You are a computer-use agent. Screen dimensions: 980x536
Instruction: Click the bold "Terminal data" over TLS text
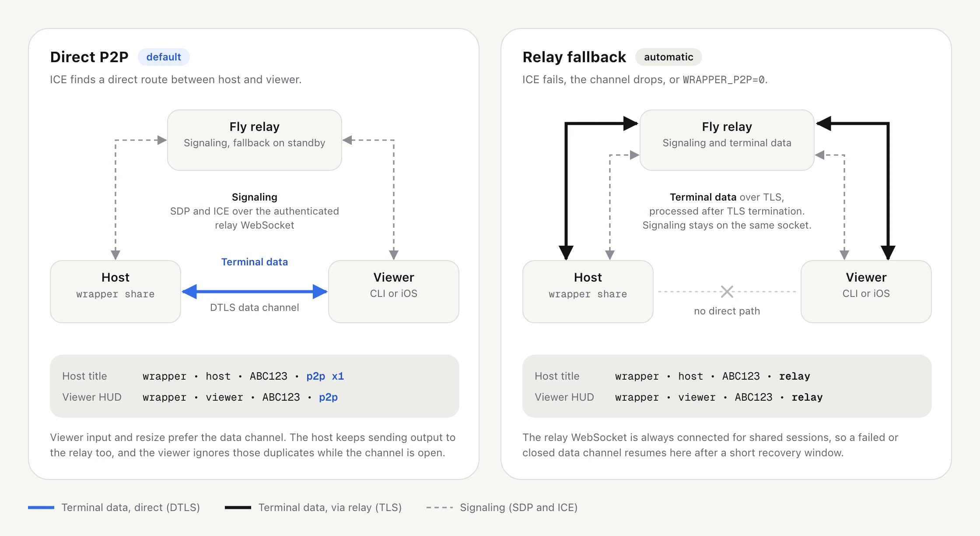pyautogui.click(x=703, y=197)
